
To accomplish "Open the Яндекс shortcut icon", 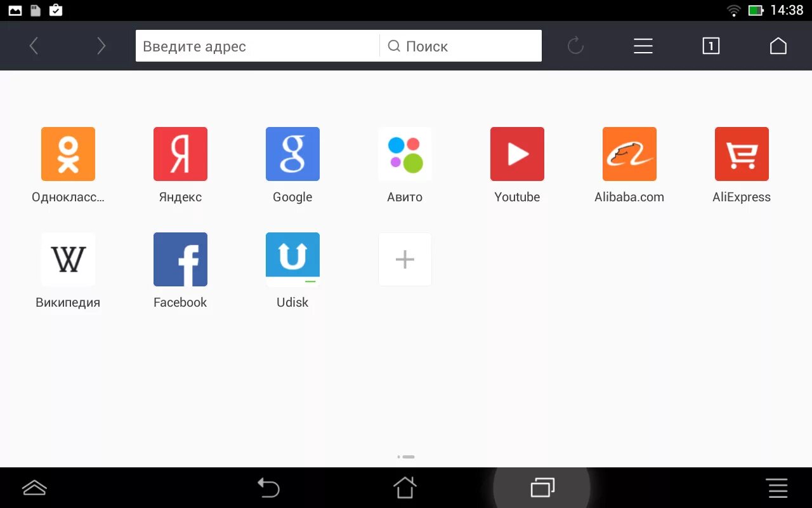I will pos(180,154).
